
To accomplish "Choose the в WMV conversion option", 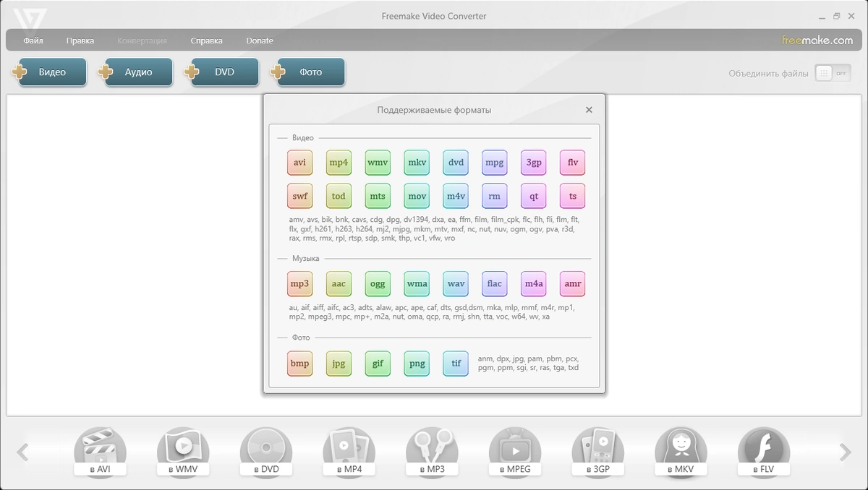I will pyautogui.click(x=183, y=452).
